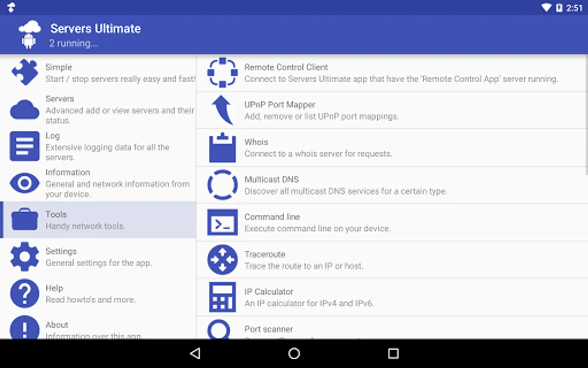The height and width of the screenshot is (368, 588).
Task: Open Remote Control Client title
Action: [x=286, y=67]
